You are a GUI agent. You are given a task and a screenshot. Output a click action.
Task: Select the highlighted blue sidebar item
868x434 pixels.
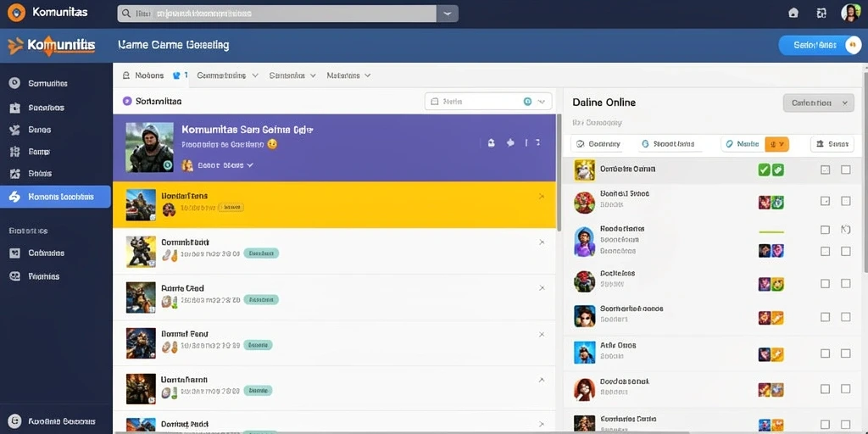click(x=55, y=197)
